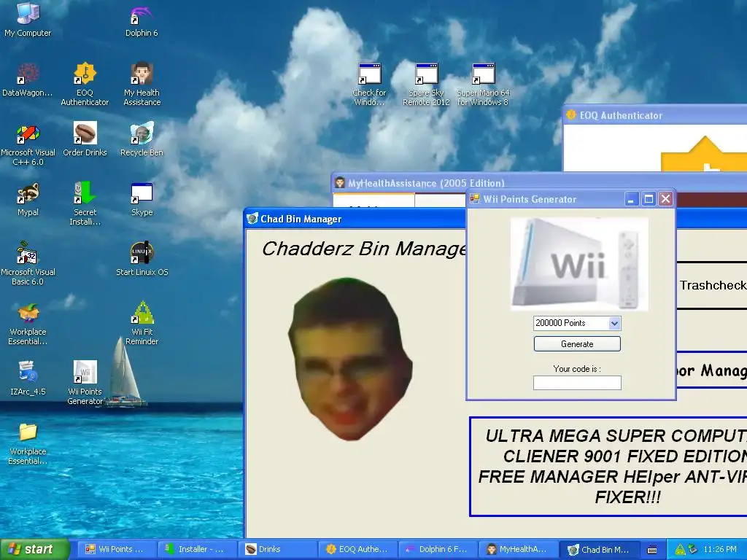Click the green triangle system tray icon

[680, 549]
